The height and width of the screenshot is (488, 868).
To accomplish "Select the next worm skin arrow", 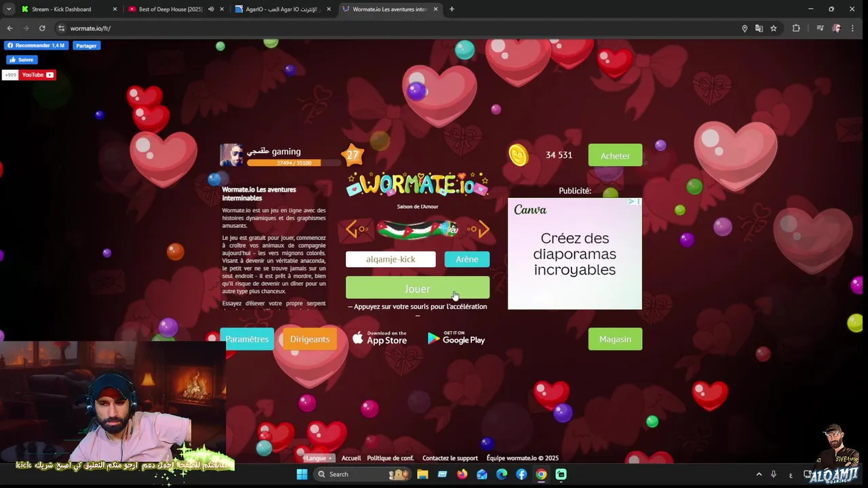I will pyautogui.click(x=479, y=229).
